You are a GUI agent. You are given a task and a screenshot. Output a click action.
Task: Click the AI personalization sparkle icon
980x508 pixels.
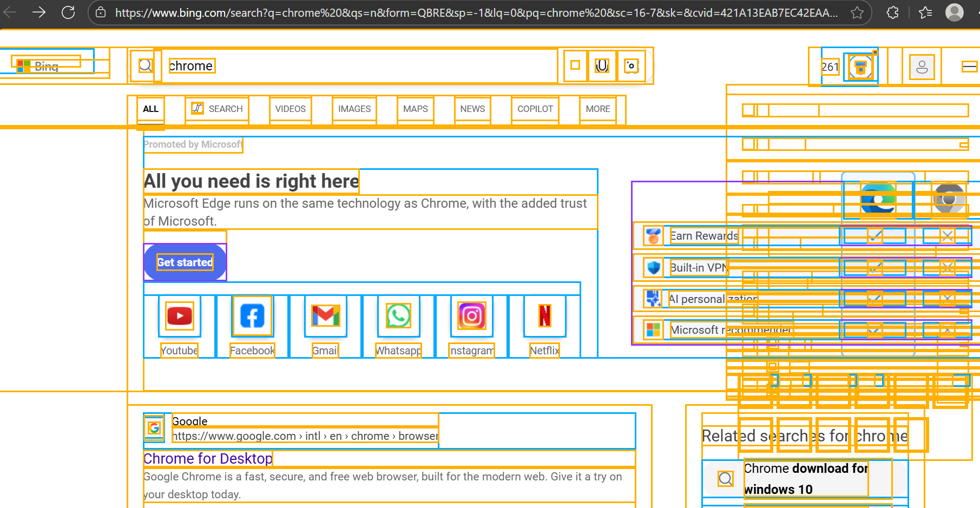point(653,299)
